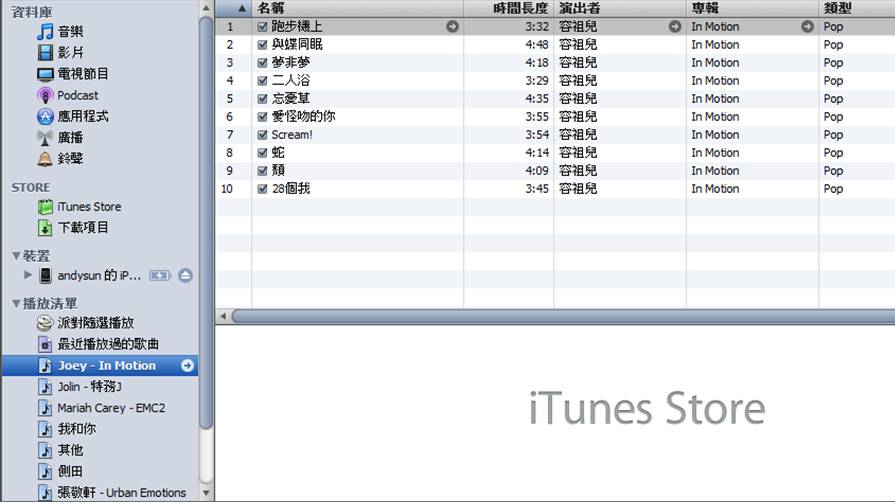Screen dimensions: 895x502
Task: Sort by the 名稱 name column header
Action: pos(358,8)
